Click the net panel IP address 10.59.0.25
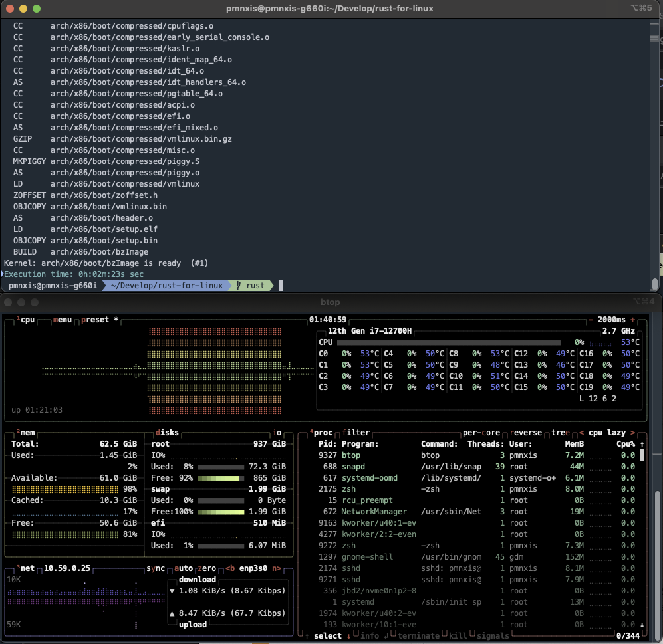This screenshot has width=663, height=644. [x=67, y=568]
